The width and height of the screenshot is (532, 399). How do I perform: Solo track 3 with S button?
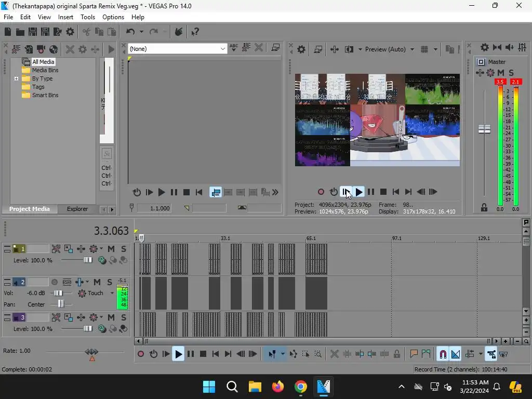tap(124, 317)
